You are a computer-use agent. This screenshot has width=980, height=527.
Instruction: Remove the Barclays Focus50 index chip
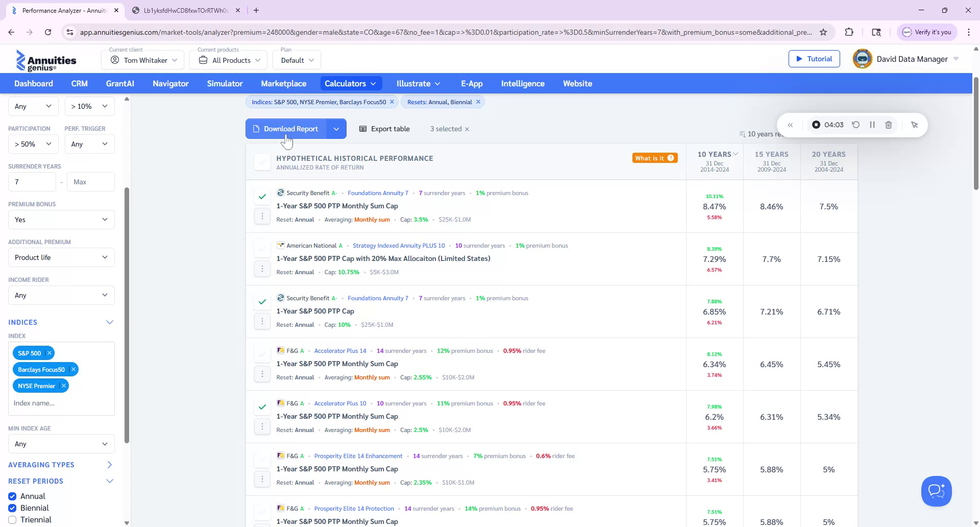click(x=73, y=369)
